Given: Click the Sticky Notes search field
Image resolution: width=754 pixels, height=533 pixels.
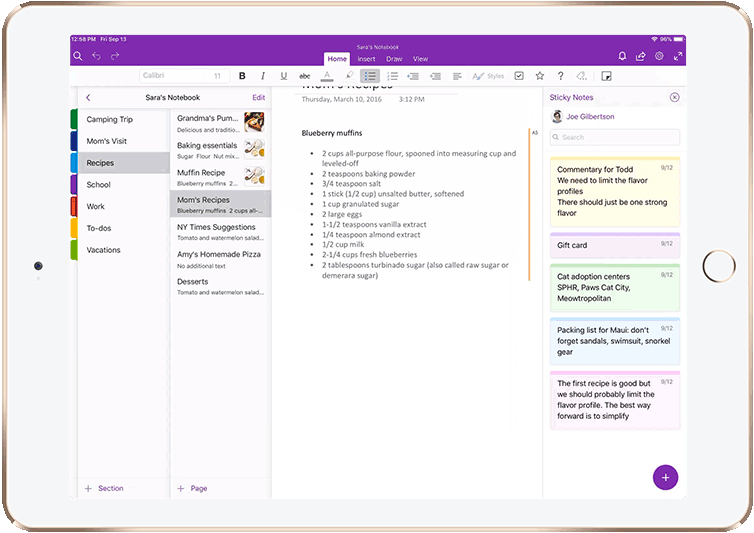Looking at the screenshot, I should [614, 137].
